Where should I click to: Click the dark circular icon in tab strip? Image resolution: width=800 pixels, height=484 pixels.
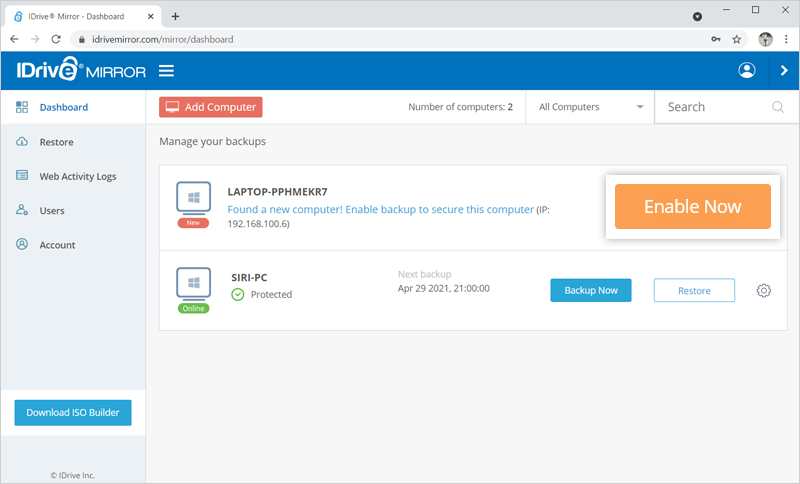click(697, 17)
